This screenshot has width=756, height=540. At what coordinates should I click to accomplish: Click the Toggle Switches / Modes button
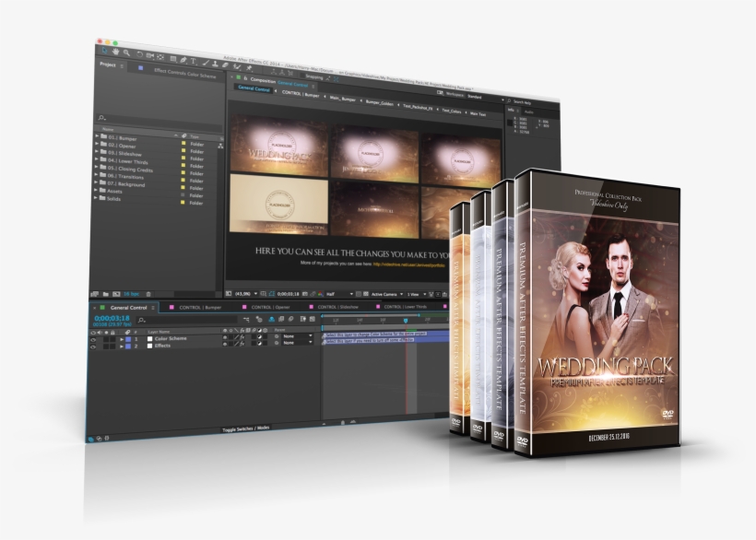click(x=247, y=428)
